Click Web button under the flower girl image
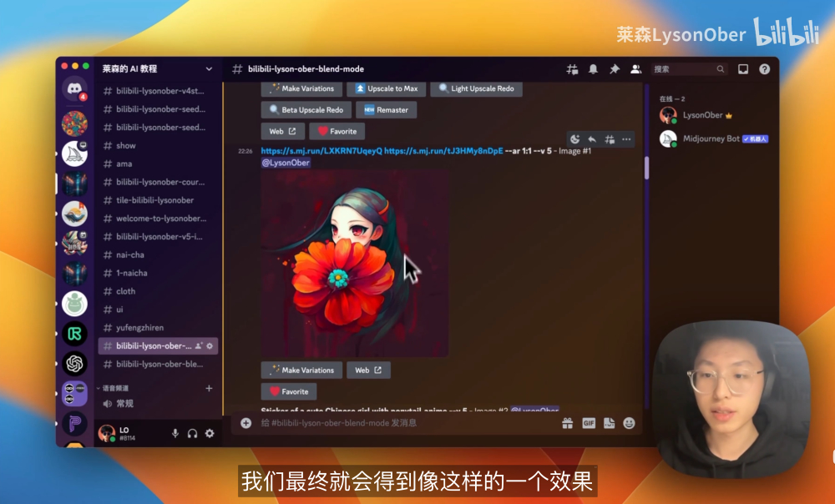The image size is (835, 504). pyautogui.click(x=368, y=370)
